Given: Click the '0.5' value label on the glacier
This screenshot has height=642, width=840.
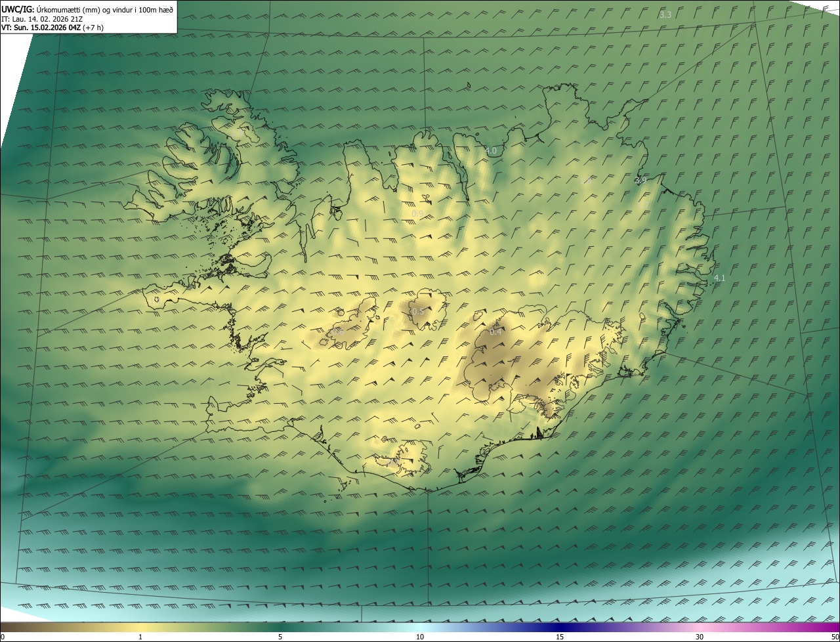Looking at the screenshot, I should 417,311.
